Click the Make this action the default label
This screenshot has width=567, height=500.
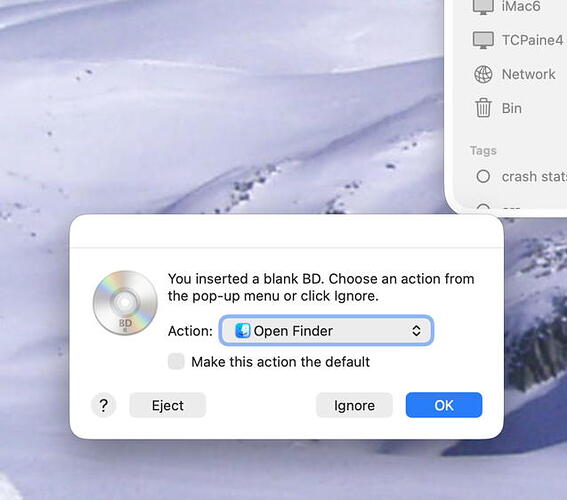(280, 362)
